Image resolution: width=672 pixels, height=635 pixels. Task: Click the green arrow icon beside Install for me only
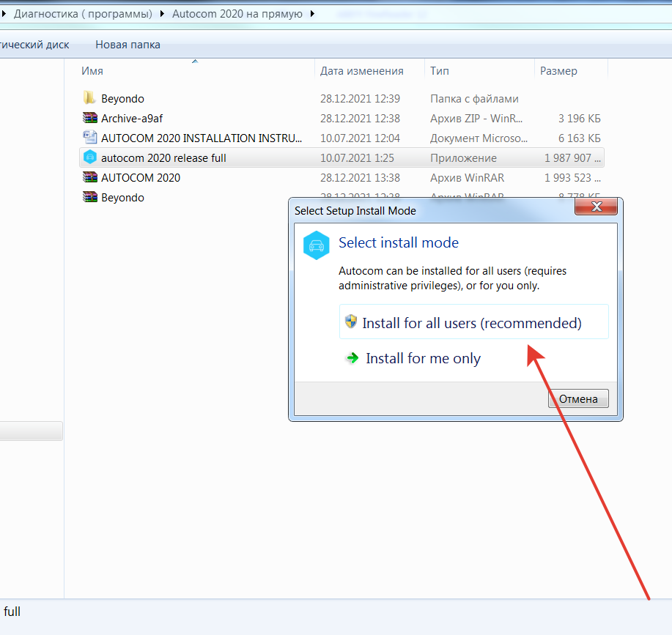[352, 358]
